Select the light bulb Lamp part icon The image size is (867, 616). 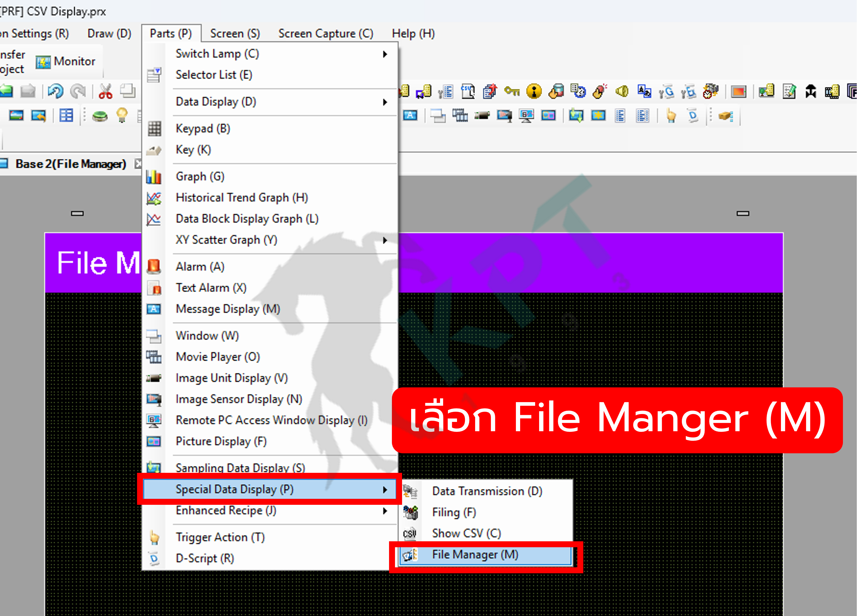click(122, 115)
